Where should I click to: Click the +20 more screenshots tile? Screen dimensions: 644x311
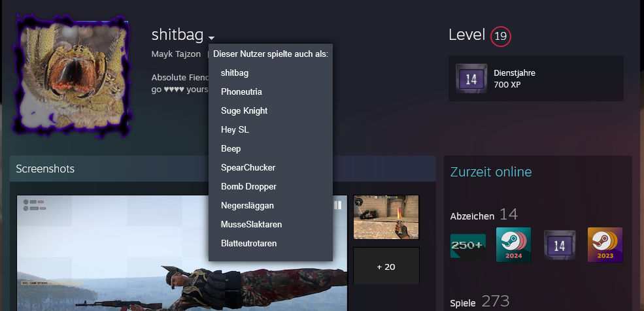coord(386,266)
